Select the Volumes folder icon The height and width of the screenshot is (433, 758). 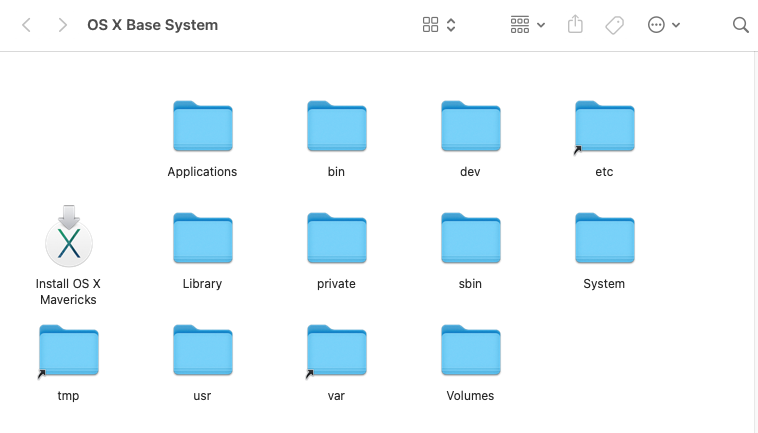(471, 350)
